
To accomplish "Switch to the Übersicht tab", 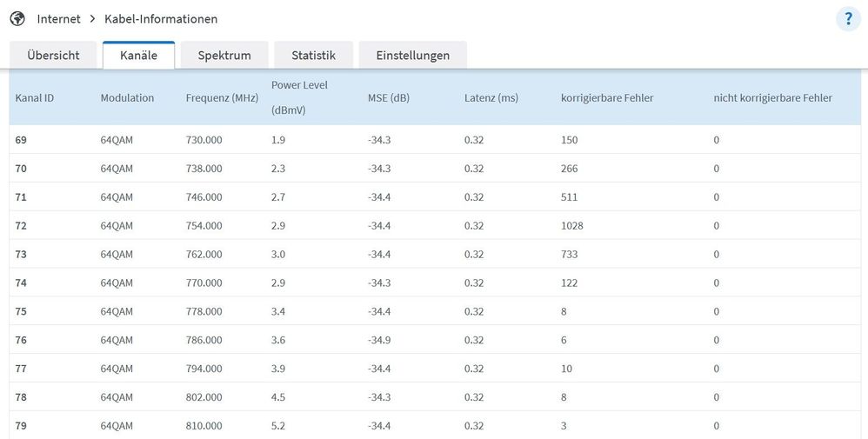I will tap(53, 55).
